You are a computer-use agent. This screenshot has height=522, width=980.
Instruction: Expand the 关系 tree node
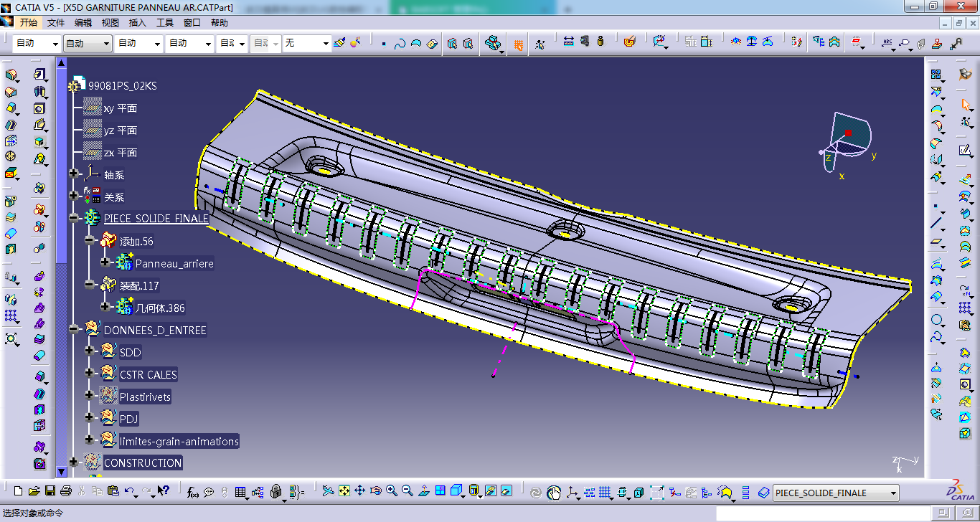pyautogui.click(x=73, y=196)
